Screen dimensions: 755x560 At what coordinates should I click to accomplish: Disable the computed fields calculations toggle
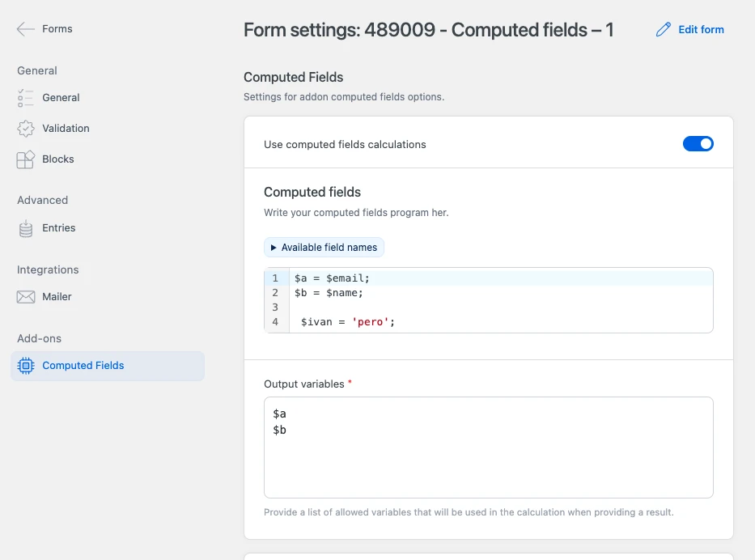(698, 144)
